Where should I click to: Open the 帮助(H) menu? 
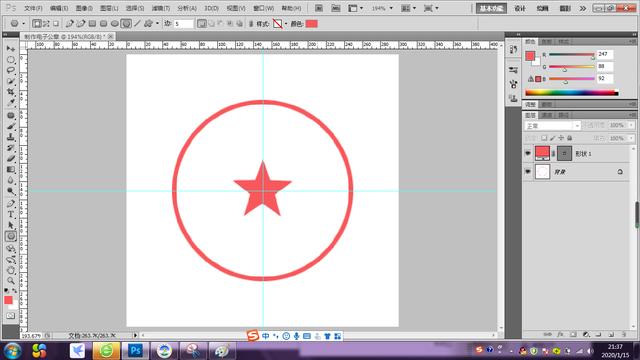tap(291, 8)
